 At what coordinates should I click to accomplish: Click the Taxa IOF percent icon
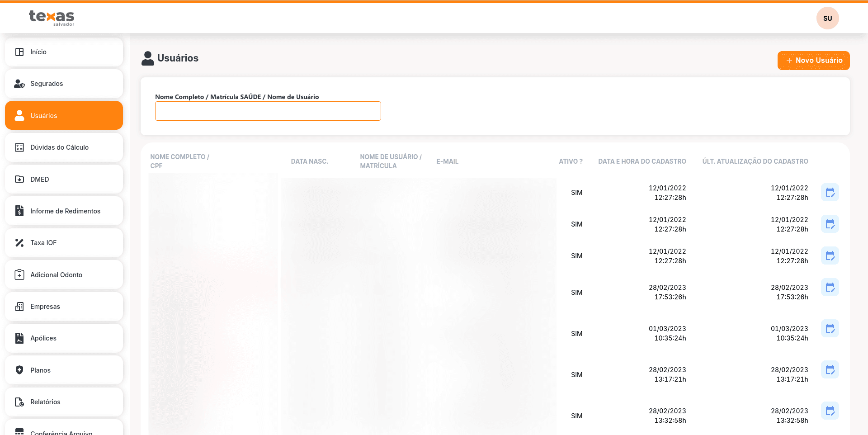click(19, 243)
